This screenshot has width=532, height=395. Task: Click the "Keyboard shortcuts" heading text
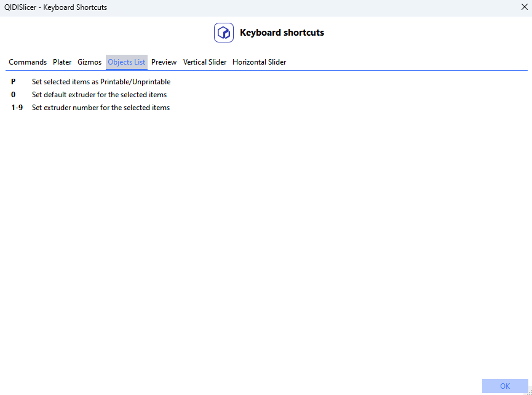click(x=282, y=33)
